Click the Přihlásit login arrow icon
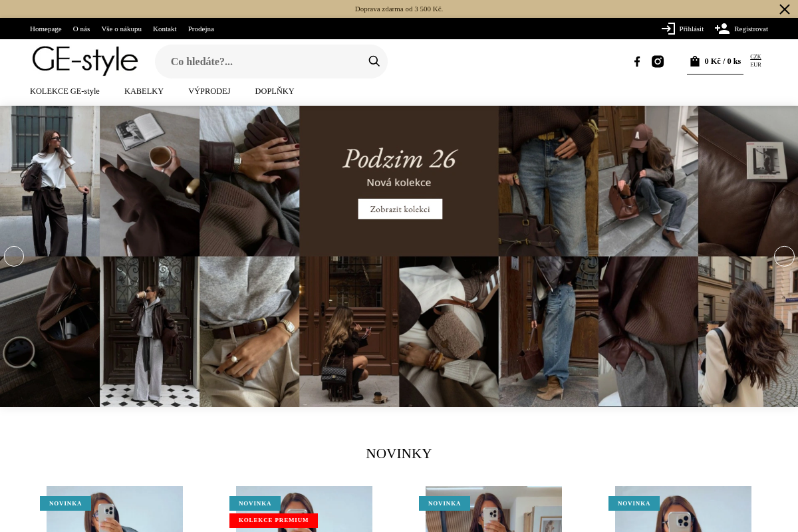798x532 pixels. point(668,29)
